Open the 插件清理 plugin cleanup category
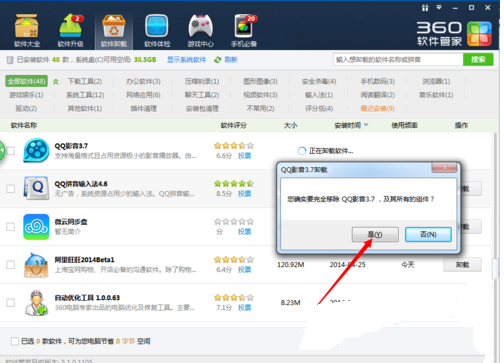Screen dimensions: 504x363 tap(143, 108)
